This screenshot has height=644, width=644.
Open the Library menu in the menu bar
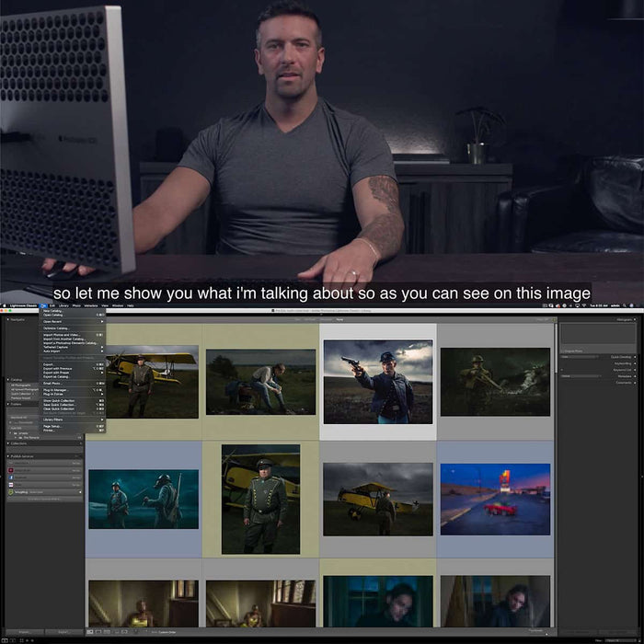(x=63, y=305)
